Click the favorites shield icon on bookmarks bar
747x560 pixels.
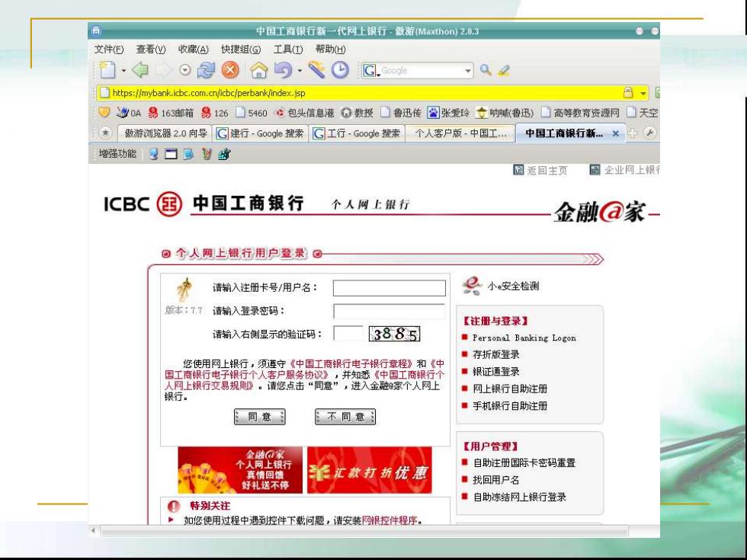pyautogui.click(x=104, y=113)
